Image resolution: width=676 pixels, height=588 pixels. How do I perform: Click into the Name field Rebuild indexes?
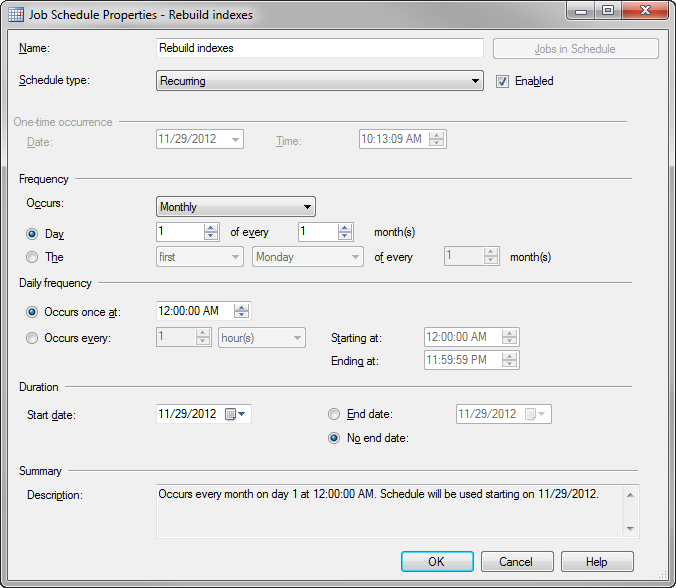[x=319, y=48]
